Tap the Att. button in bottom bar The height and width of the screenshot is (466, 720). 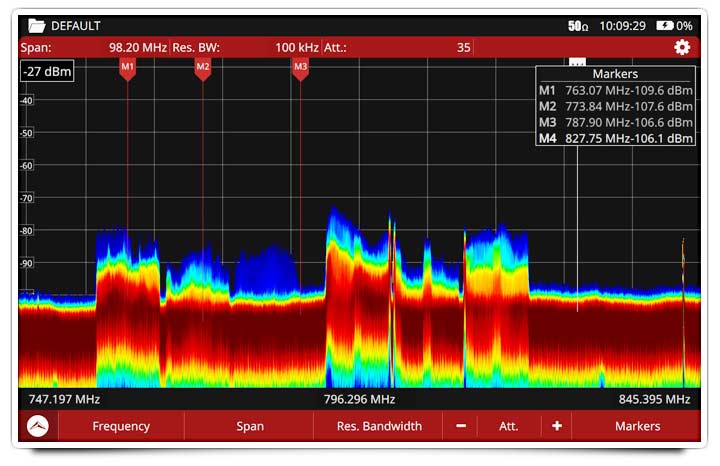(x=509, y=426)
